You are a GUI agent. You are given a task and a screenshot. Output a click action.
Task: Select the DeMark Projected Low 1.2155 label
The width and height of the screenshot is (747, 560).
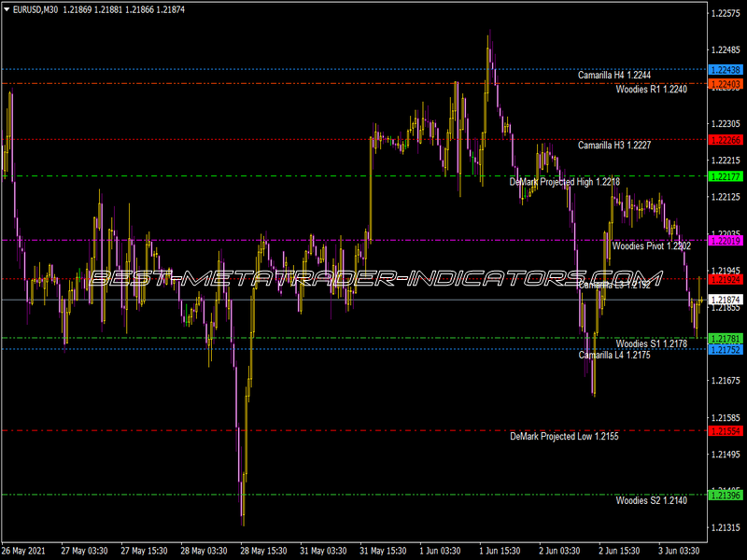coord(564,436)
